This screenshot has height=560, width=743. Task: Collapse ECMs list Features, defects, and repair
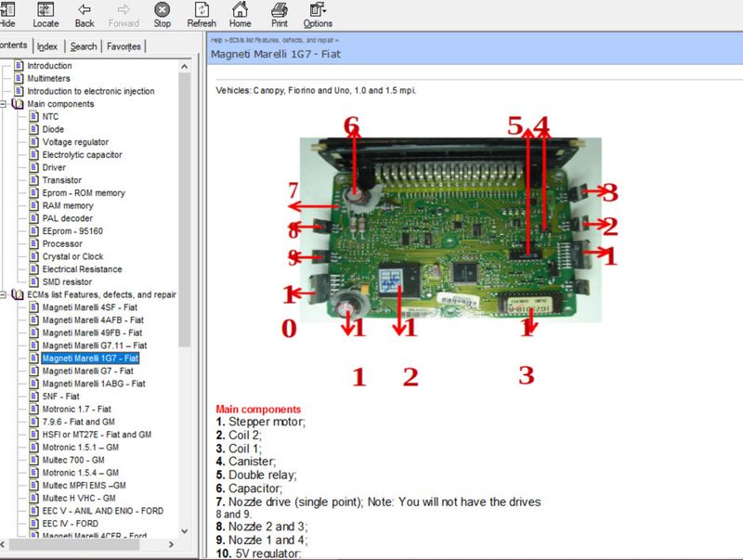click(5, 294)
